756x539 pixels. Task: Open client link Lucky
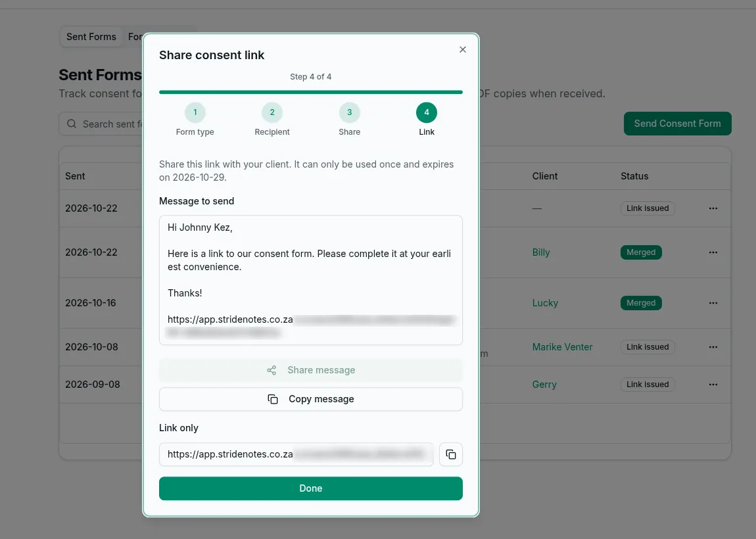(545, 303)
